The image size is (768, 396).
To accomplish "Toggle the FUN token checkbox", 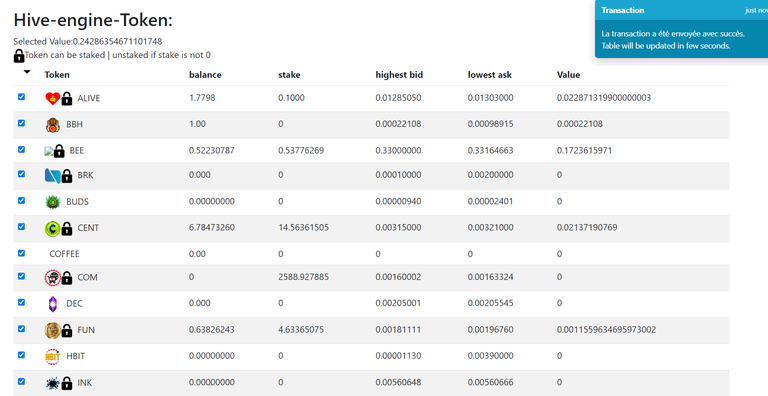I will (21, 328).
